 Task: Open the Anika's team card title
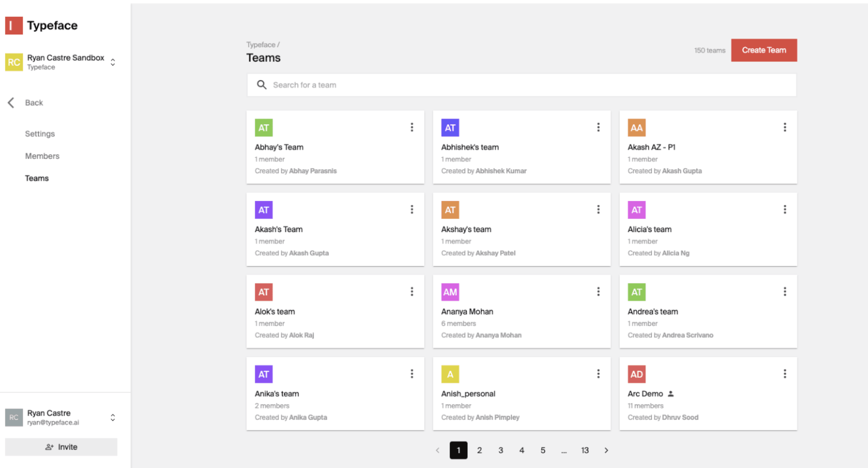click(x=277, y=394)
